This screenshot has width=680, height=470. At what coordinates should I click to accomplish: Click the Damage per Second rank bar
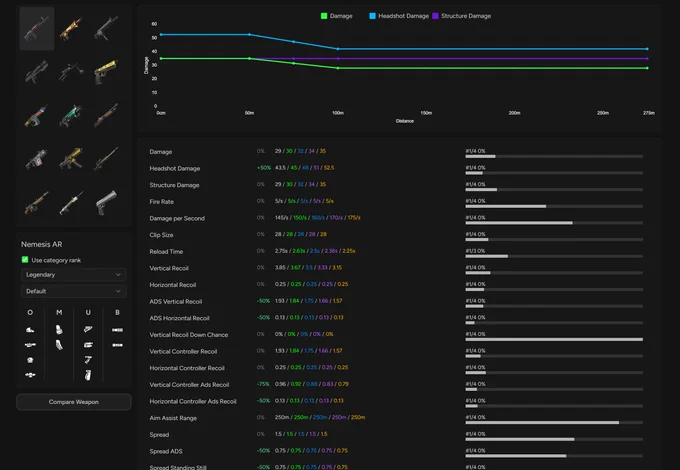click(x=554, y=223)
